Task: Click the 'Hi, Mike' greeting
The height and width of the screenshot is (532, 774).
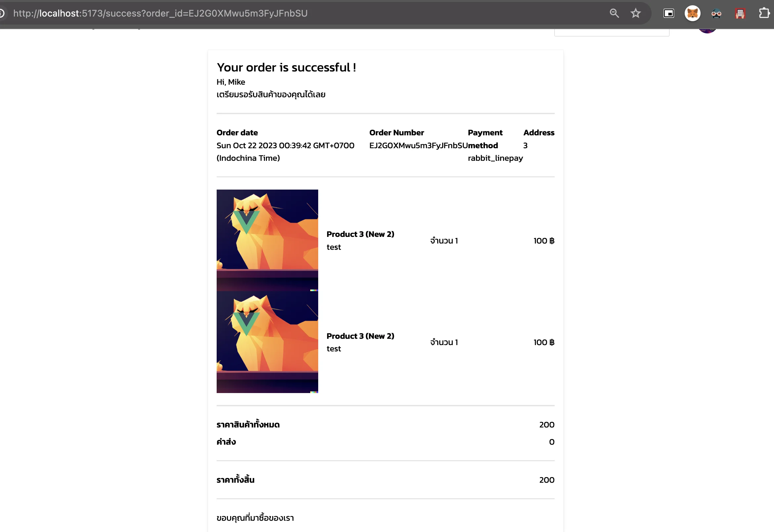Action: 231,82
